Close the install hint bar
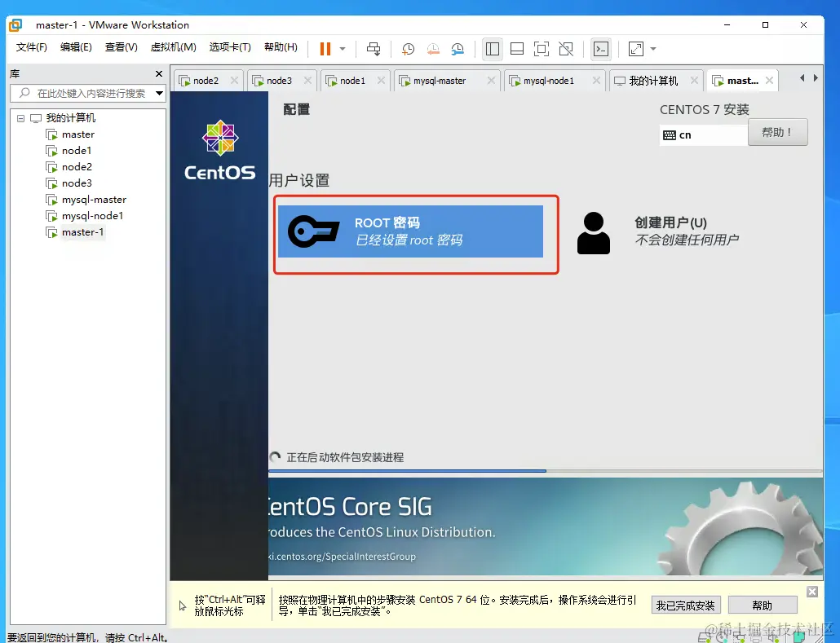Image resolution: width=840 pixels, height=643 pixels. pyautogui.click(x=812, y=592)
